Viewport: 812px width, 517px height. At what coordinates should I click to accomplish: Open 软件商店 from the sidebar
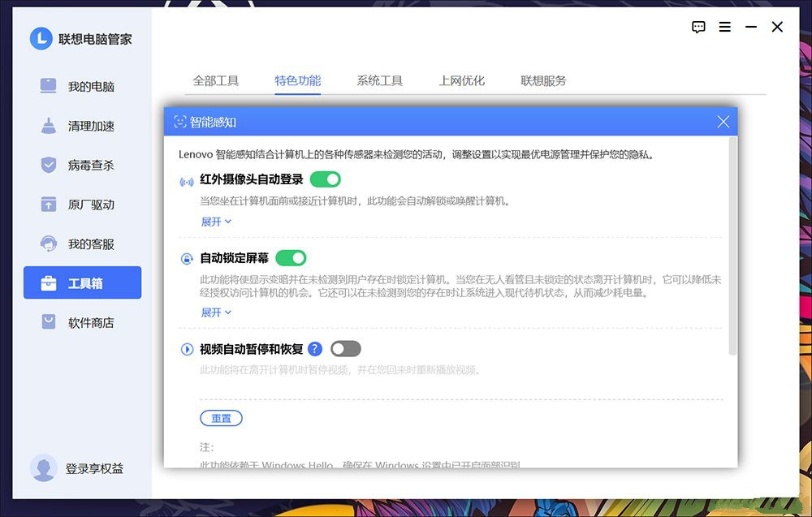[82, 322]
